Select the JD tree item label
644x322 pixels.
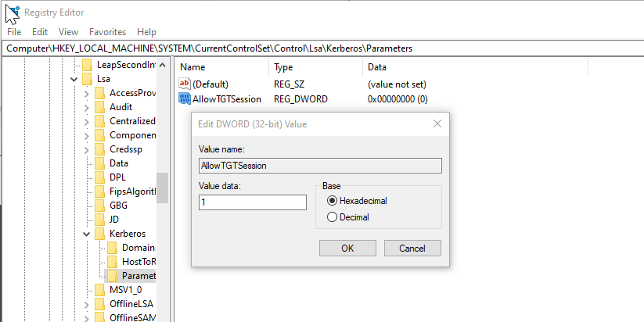(114, 220)
